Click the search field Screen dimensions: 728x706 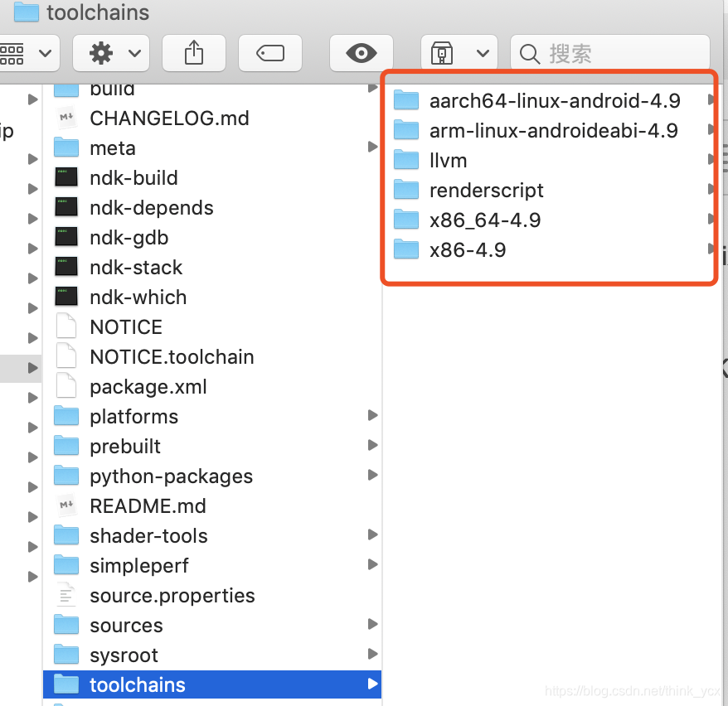point(610,53)
